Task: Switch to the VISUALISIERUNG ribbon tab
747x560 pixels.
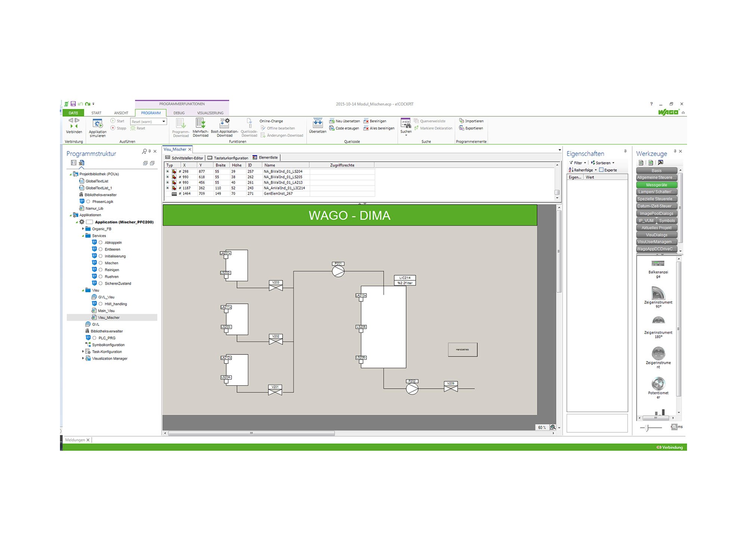Action: 210,113
